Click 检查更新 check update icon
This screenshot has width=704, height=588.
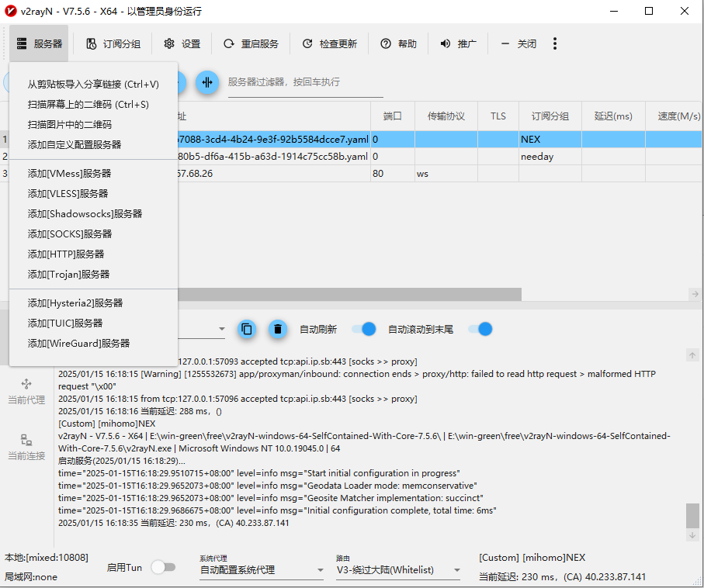click(307, 44)
